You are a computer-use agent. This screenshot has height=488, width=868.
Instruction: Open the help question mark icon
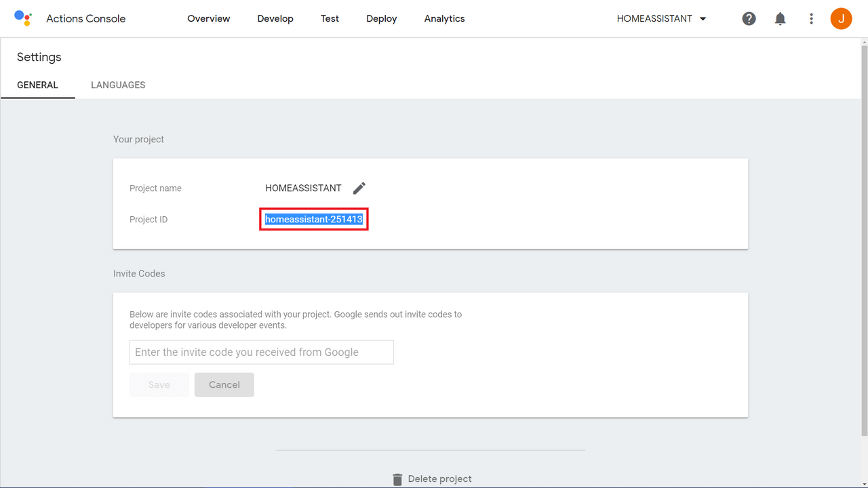[749, 19]
